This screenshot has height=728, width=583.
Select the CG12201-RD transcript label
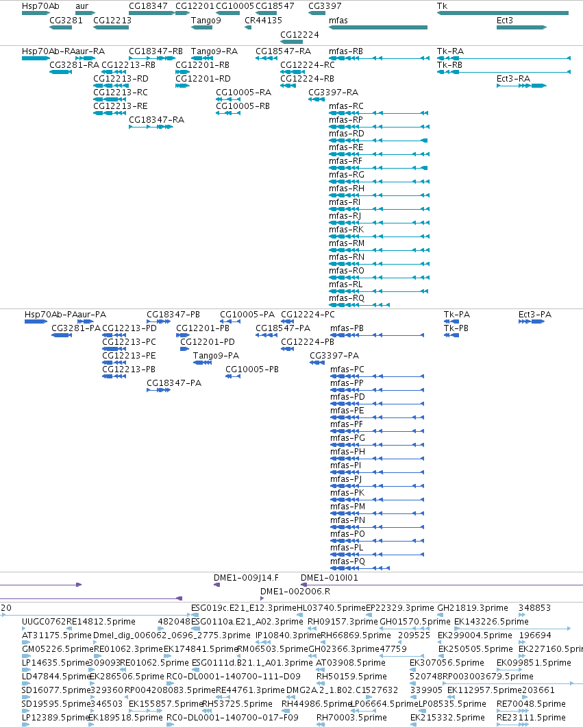[x=203, y=79]
